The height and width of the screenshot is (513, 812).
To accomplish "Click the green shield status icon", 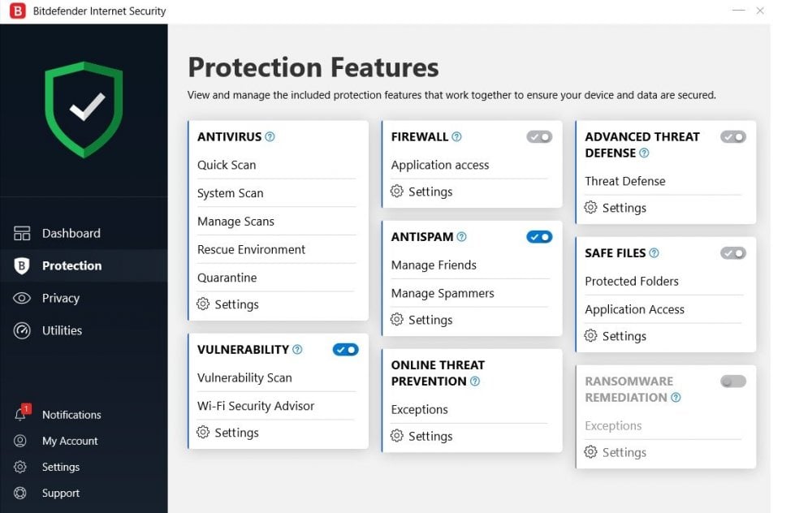I will point(84,110).
